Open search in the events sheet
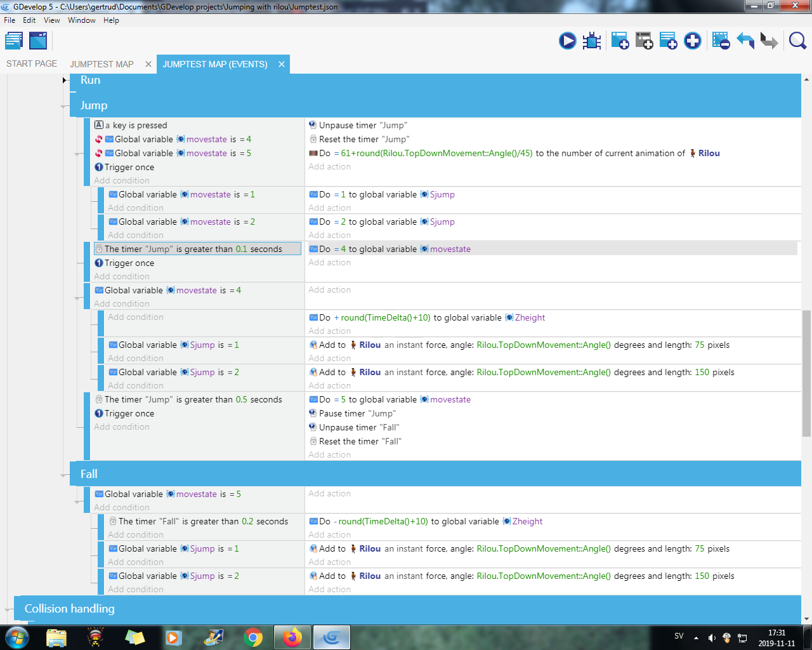Viewport: 812px width, 650px height. (x=797, y=40)
